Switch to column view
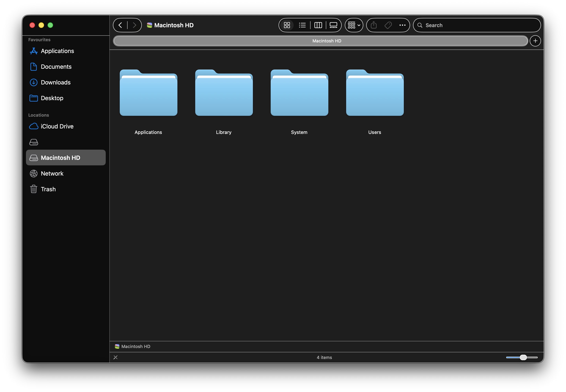 [318, 25]
